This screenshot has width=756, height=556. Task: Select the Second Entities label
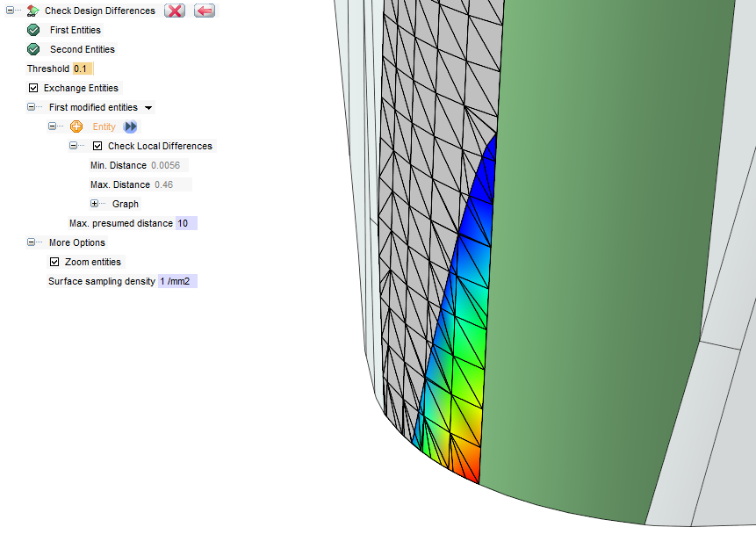tap(82, 49)
